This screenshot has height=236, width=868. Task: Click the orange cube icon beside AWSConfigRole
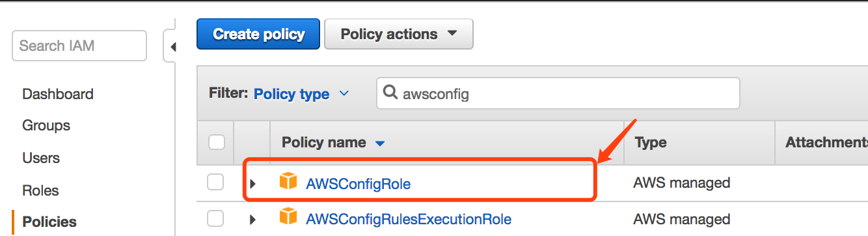[x=288, y=181]
